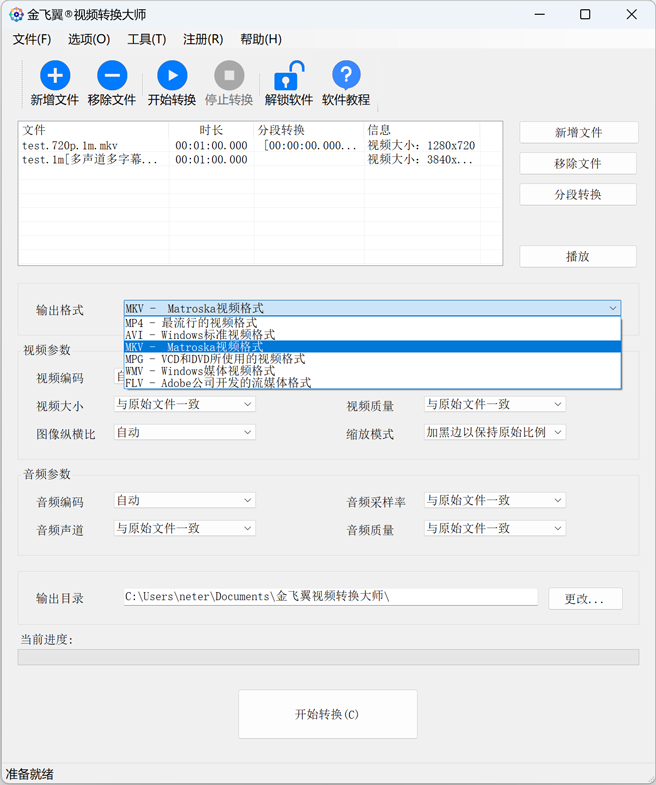Screen dimensions: 656x785
Task: Click the 视频大小: 3840x... info cell
Action: (420, 160)
